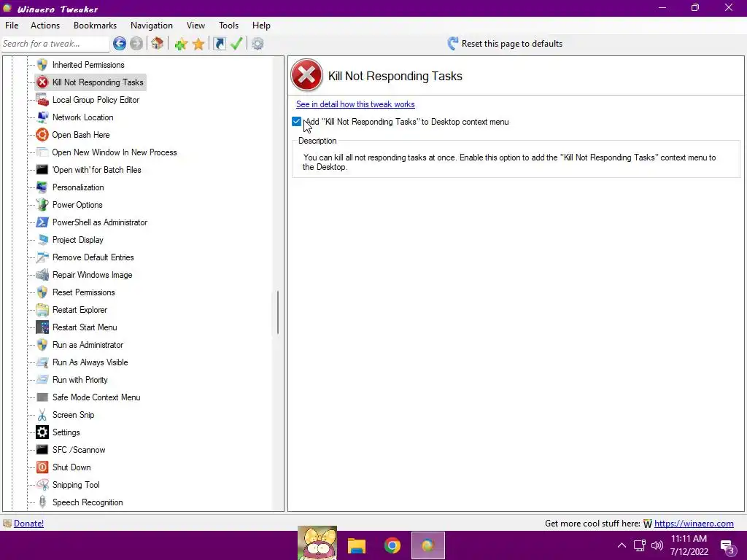The image size is (747, 560).
Task: Click the Screen Snip scissors icon
Action: coord(42,415)
